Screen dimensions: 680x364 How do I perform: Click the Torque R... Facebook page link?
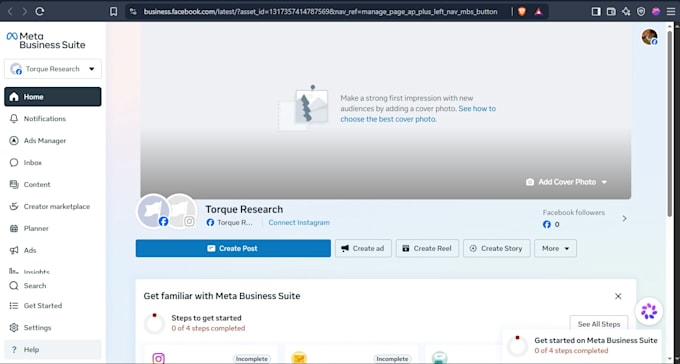230,223
